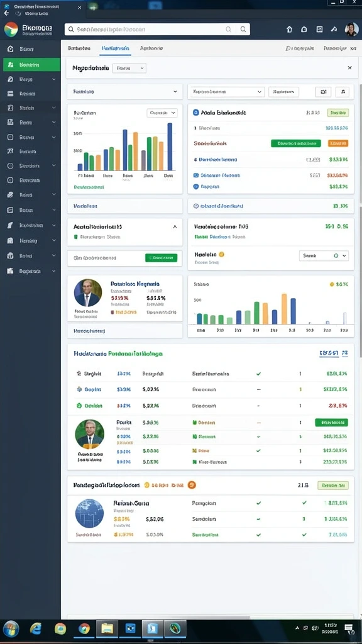The width and height of the screenshot is (362, 644).
Task: Click the orange circular badge in lower section header
Action: 191,485
